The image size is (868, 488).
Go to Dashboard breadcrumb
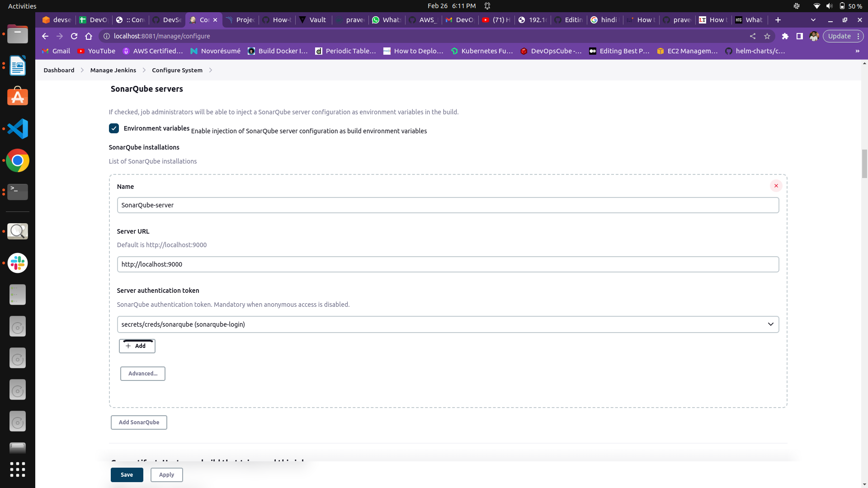(59, 70)
